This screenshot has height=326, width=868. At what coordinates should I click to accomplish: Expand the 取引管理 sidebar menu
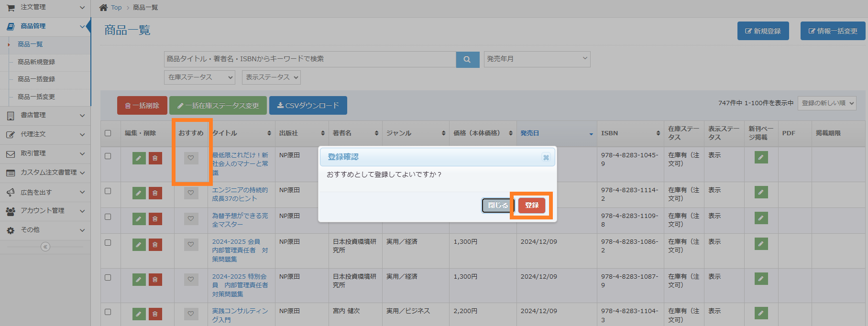click(x=45, y=153)
